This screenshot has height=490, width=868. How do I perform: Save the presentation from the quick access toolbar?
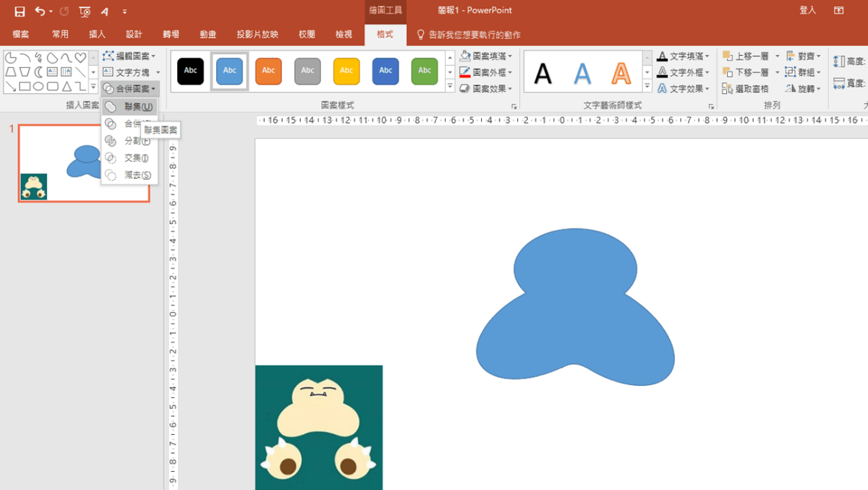pyautogui.click(x=20, y=12)
